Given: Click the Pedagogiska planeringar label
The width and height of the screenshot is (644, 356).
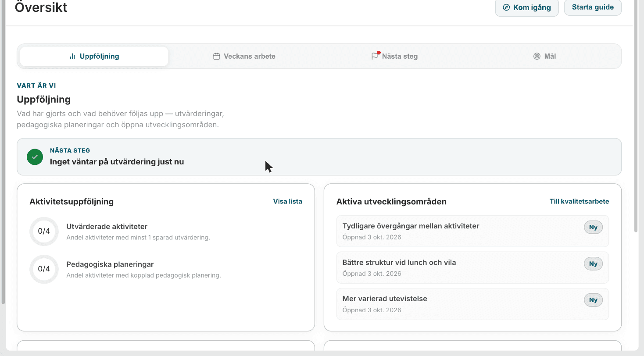Looking at the screenshot, I should click(x=110, y=264).
